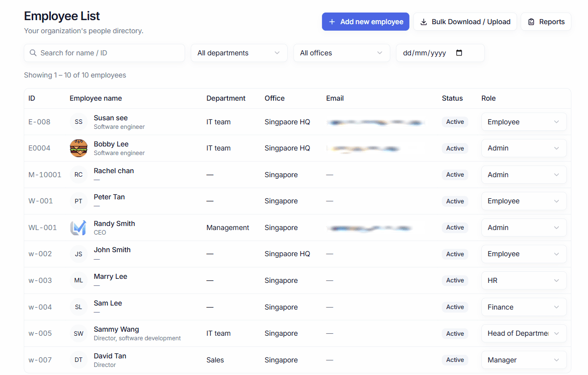Click "Showing 1 – 10 of 10 employees" text

75,75
